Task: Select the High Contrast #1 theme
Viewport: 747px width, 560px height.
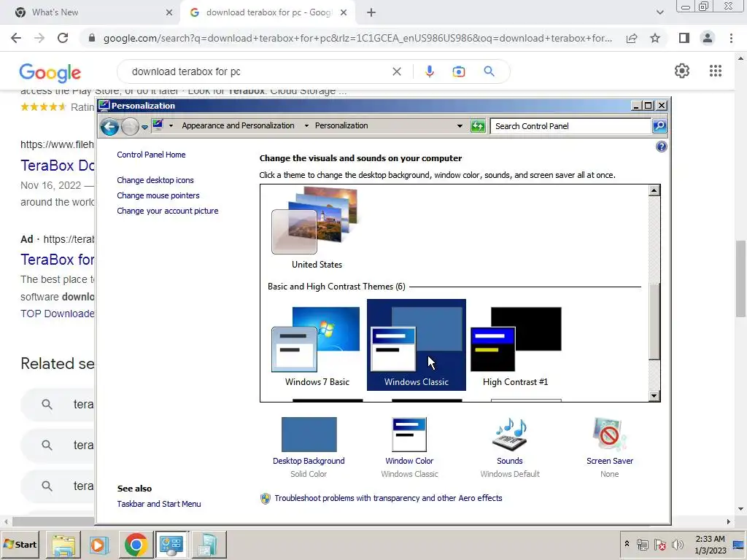Action: pos(516,345)
